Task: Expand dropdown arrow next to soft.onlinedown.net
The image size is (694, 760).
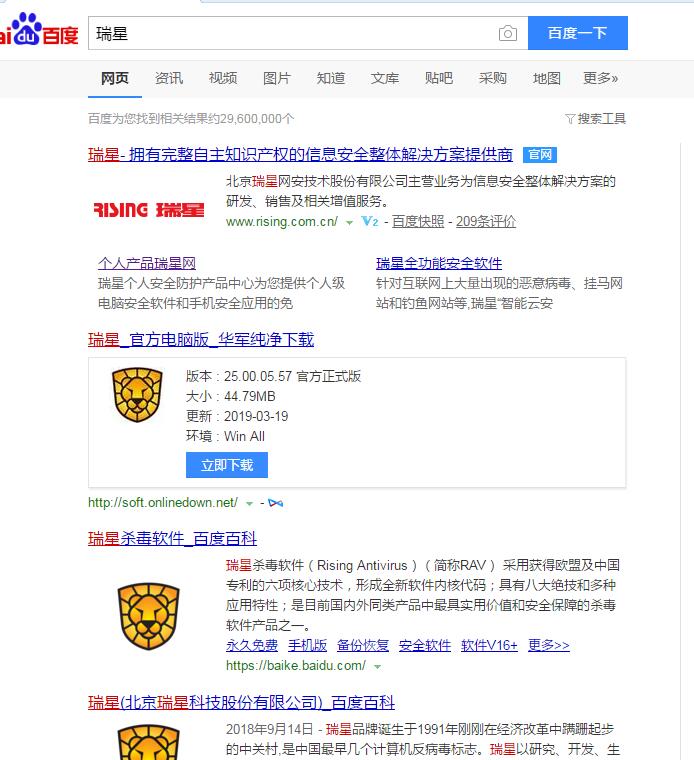Action: coord(249,504)
